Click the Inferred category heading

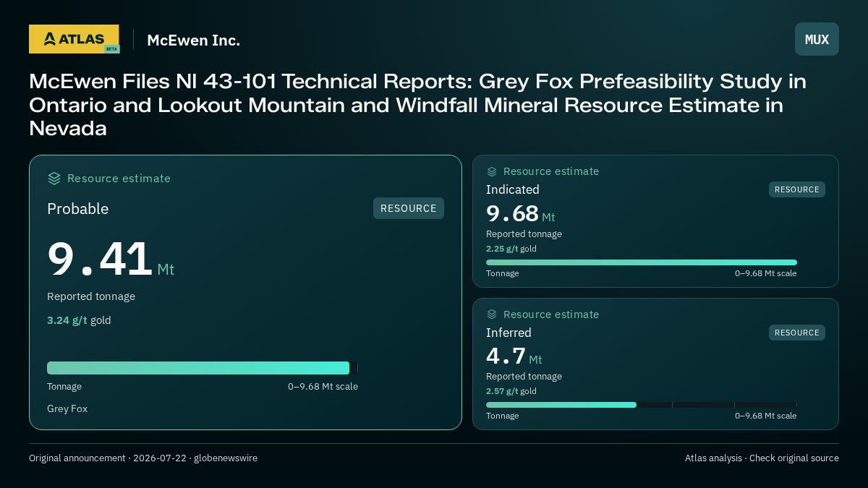509,333
